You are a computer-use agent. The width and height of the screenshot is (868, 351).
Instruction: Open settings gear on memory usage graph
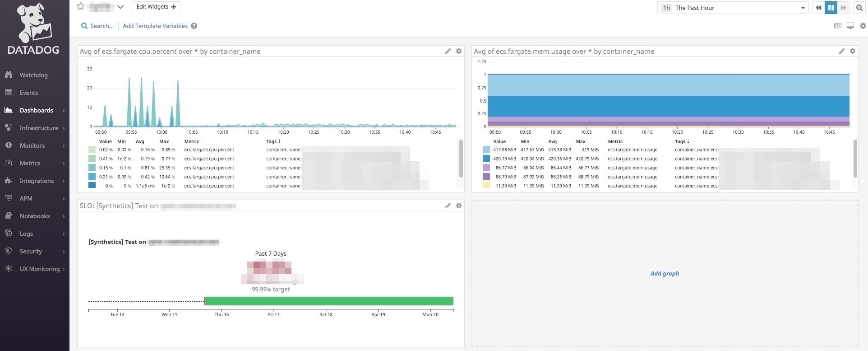click(852, 51)
